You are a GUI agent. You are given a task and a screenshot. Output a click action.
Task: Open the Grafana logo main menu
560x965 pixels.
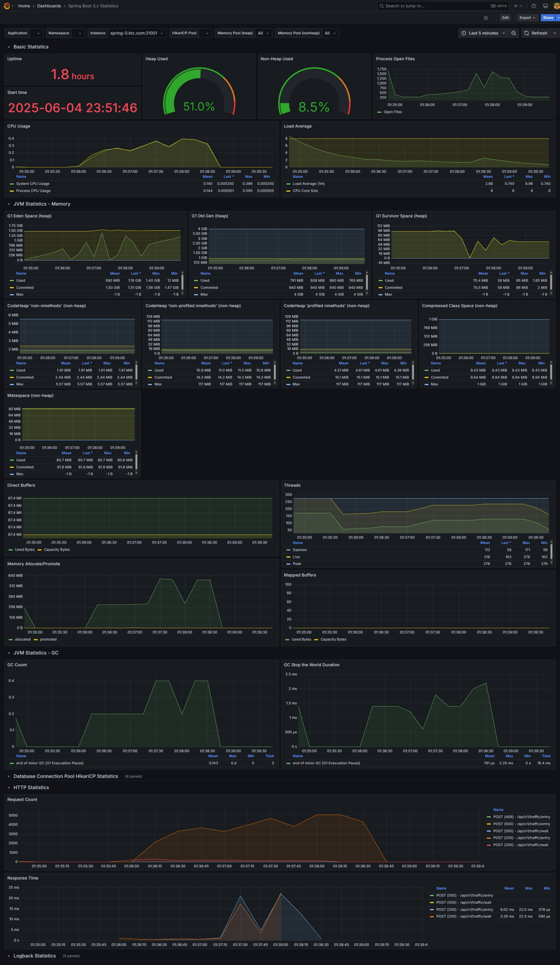point(7,6)
